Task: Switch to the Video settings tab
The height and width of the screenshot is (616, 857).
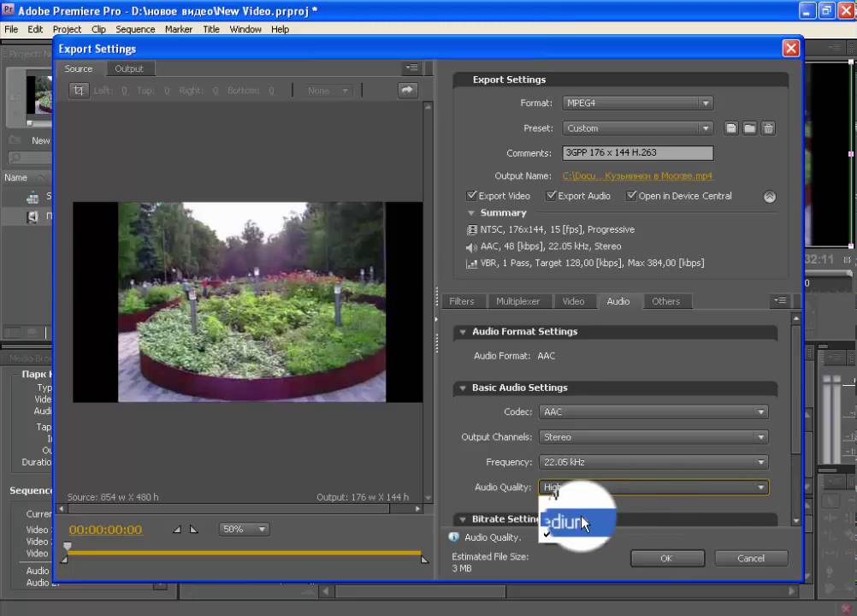Action: point(573,302)
